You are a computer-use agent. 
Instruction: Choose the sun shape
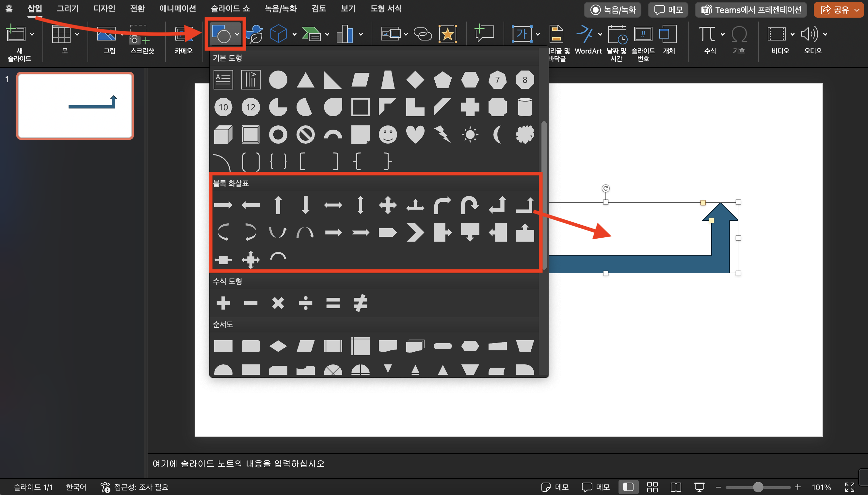[x=470, y=135]
